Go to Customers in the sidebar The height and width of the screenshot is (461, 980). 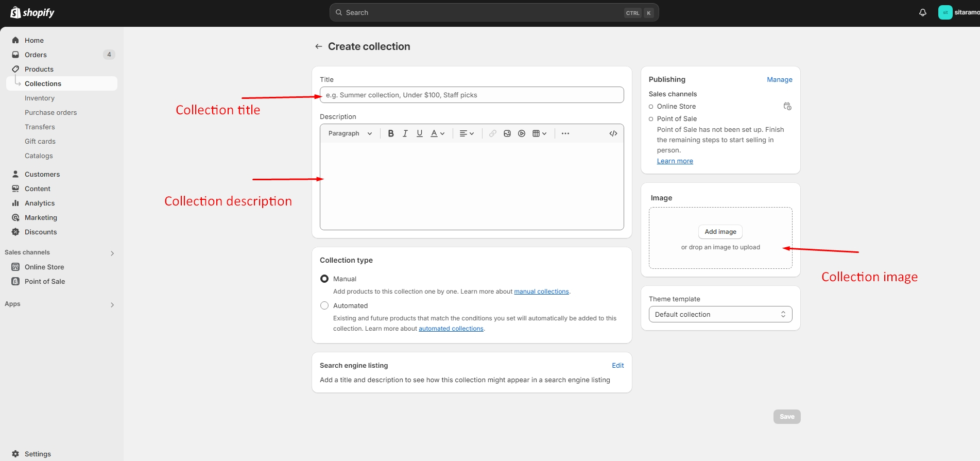(42, 174)
